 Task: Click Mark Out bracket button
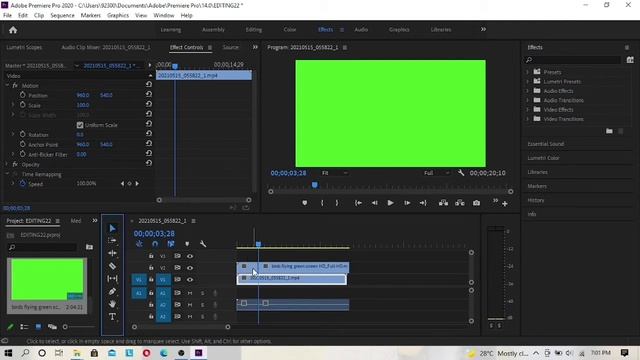coord(337,203)
